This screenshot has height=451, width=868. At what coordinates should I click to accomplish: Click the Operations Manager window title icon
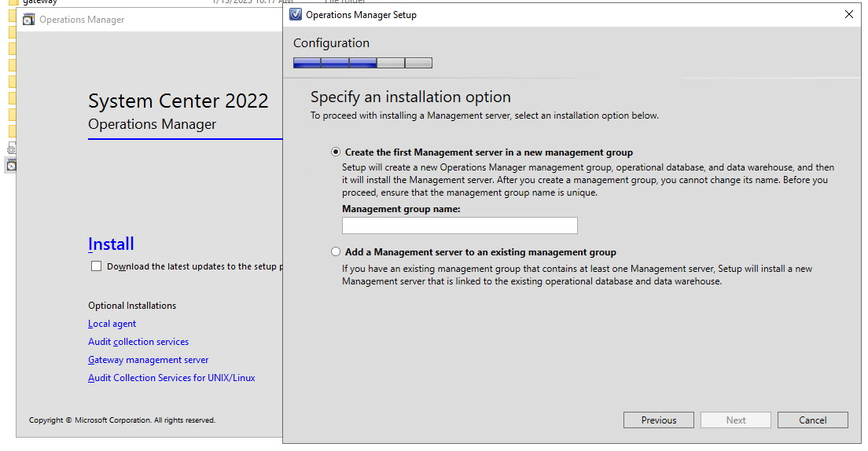click(28, 20)
